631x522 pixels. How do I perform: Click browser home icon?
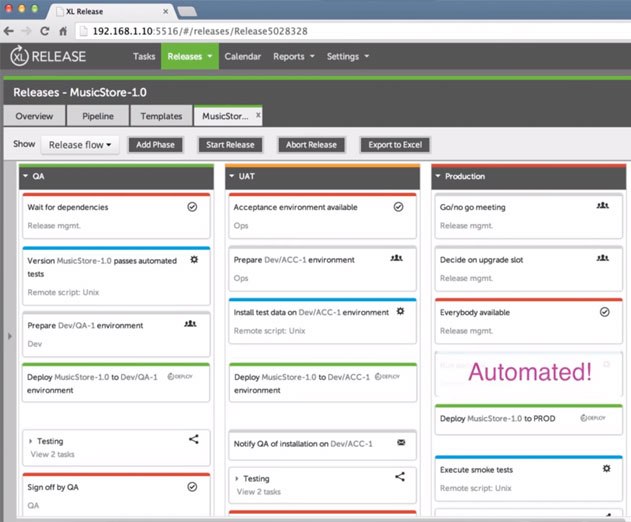click(x=63, y=31)
